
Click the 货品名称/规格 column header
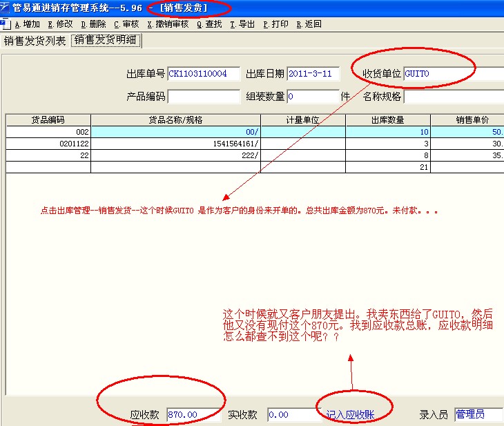176,120
